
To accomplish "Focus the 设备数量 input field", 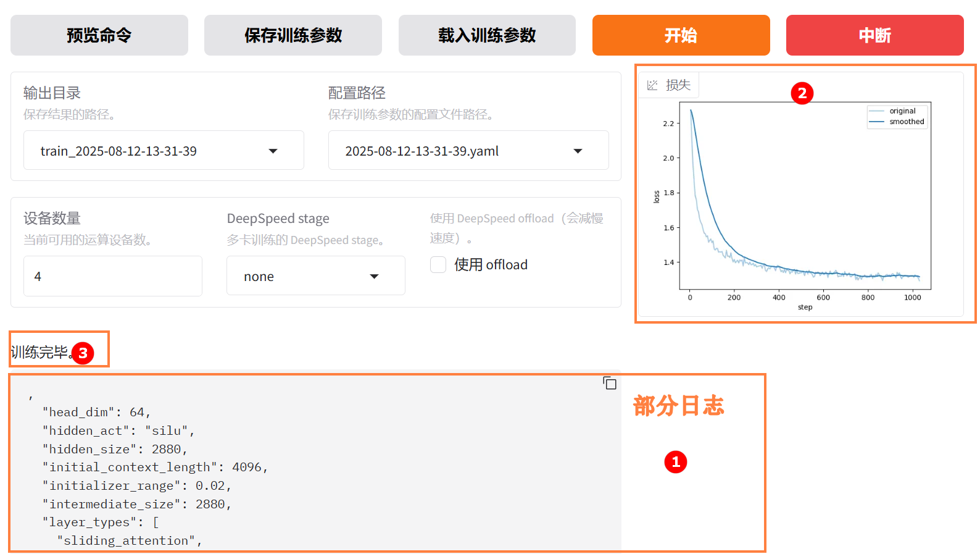I will pos(113,277).
